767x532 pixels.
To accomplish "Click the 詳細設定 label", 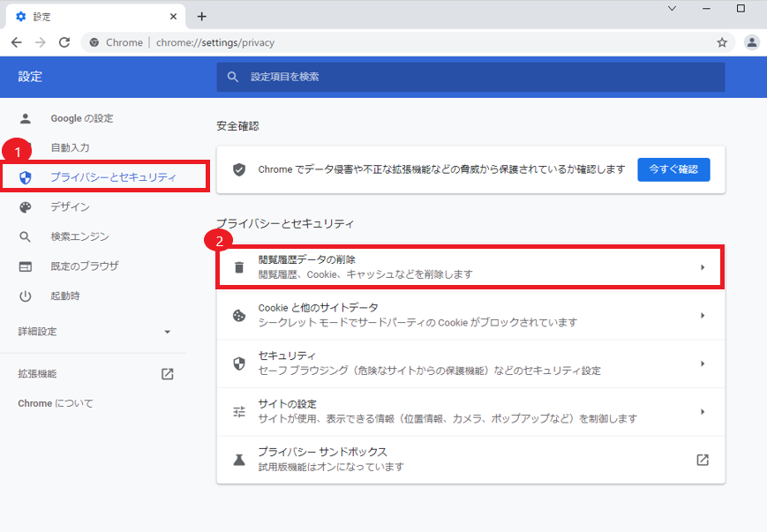I will tap(37, 332).
